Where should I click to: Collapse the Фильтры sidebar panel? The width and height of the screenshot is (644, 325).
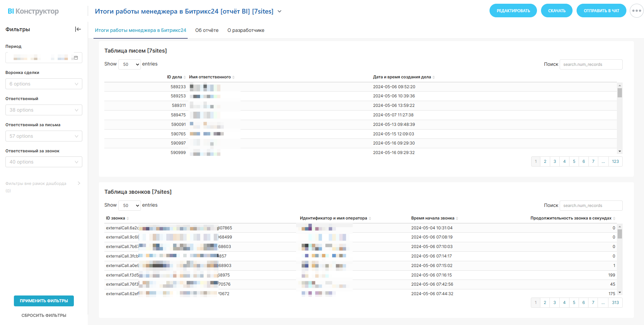click(78, 29)
